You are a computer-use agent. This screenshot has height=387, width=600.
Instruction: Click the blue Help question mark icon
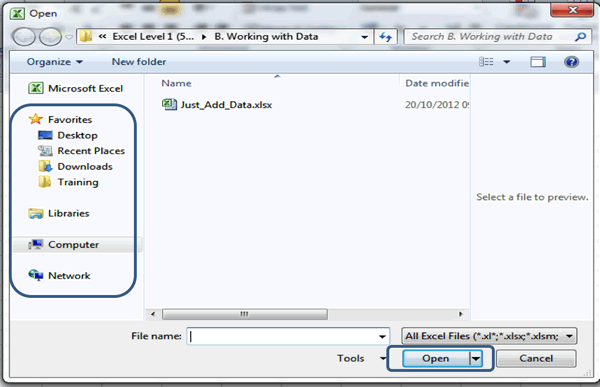[x=571, y=62]
